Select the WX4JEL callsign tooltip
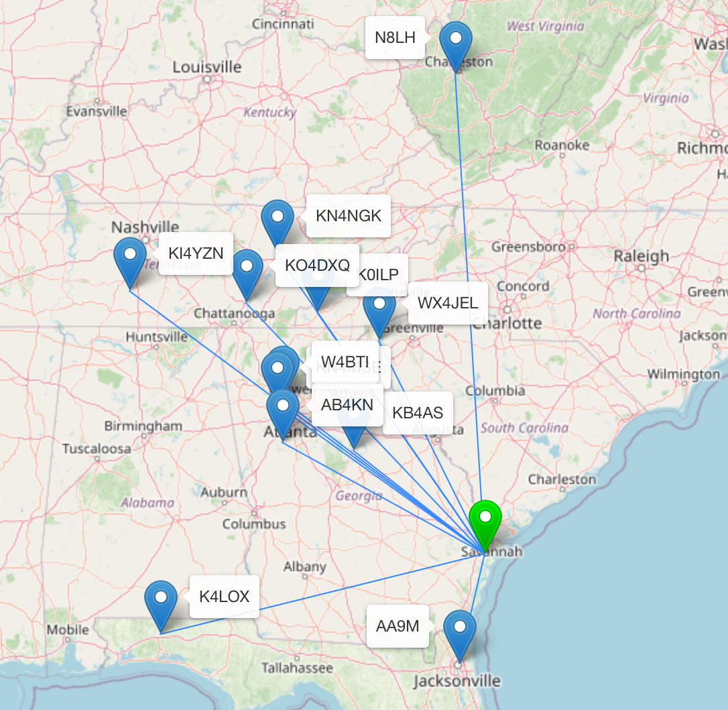This screenshot has height=710, width=728. point(447,303)
